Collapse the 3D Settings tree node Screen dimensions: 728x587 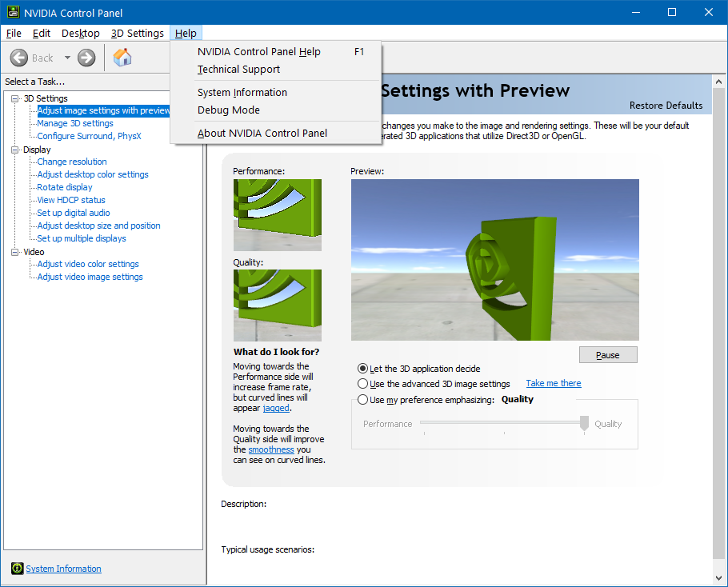15,98
